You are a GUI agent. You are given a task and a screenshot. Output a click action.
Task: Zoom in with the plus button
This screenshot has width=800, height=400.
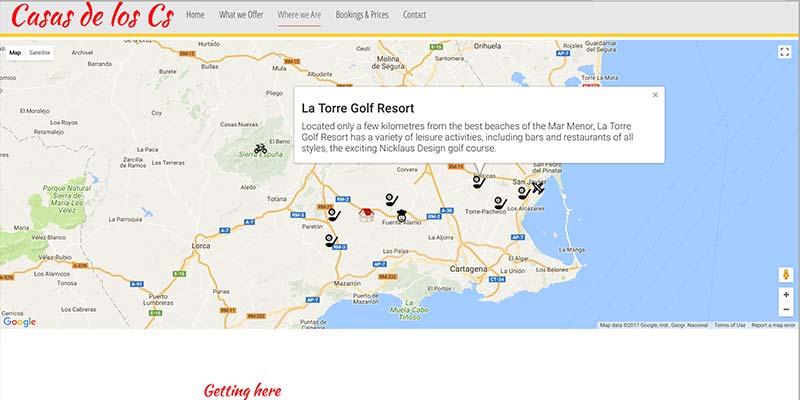[x=786, y=295]
